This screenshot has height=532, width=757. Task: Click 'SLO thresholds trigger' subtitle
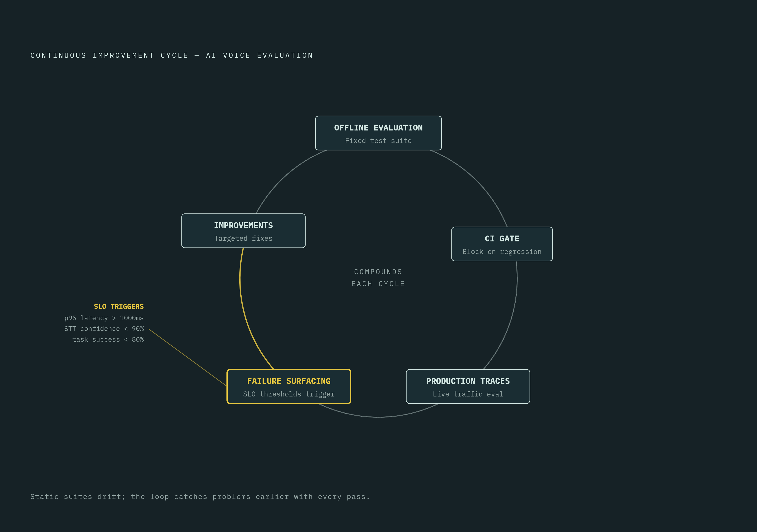tap(289, 394)
